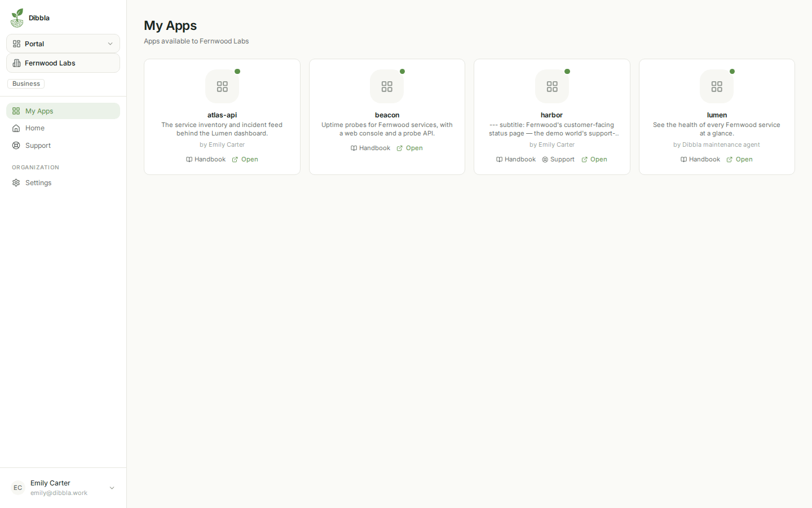This screenshot has height=508, width=812.
Task: Open the harbor Handbook link
Action: 516,160
